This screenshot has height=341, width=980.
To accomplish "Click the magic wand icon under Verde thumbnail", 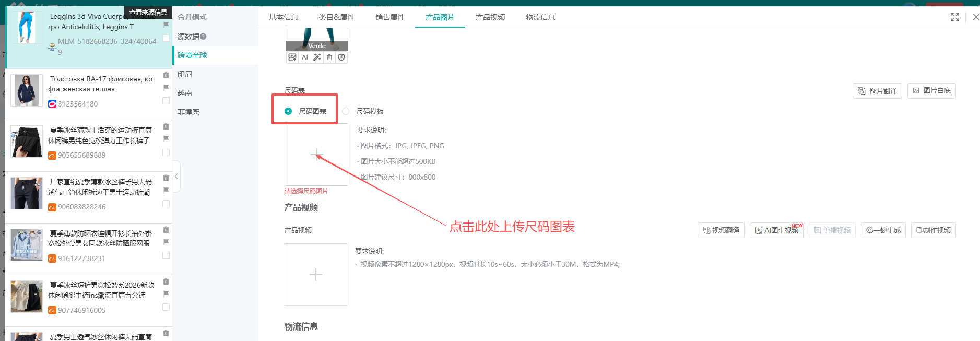I will pos(317,57).
